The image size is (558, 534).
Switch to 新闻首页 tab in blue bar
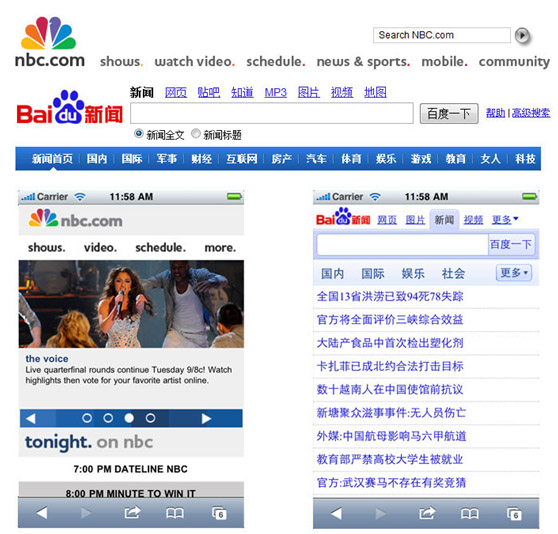pos(52,159)
